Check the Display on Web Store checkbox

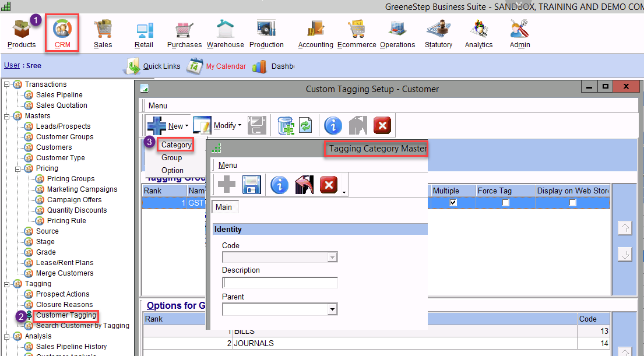[x=573, y=203]
